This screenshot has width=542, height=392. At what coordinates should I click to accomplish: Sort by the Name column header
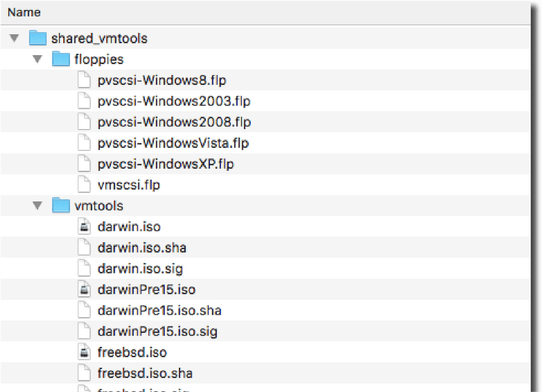tap(24, 12)
